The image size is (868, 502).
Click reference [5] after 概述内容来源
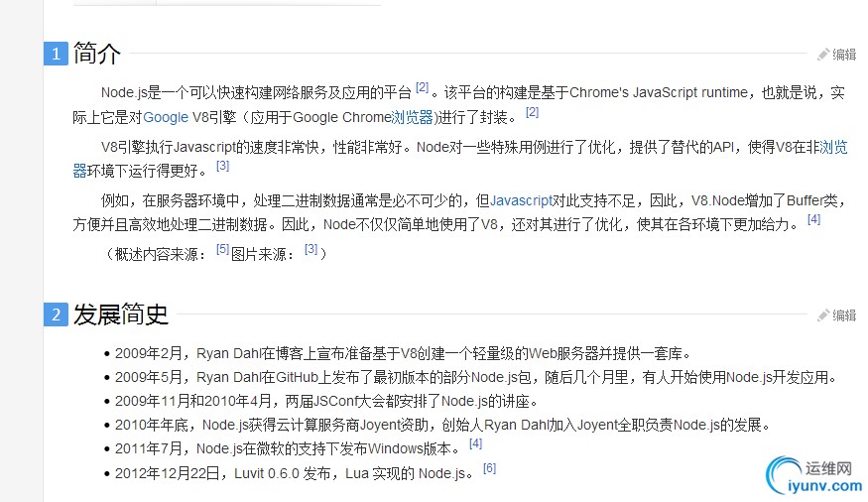[222, 249]
